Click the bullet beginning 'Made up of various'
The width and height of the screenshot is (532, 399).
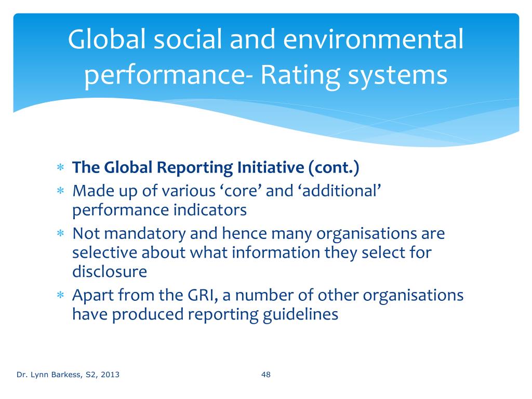227,200
